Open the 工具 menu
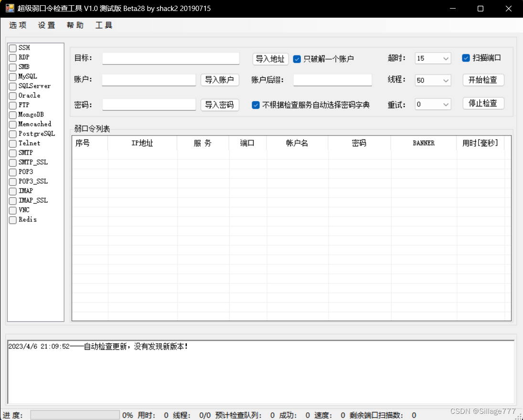The height and width of the screenshot is (420, 523). point(104,25)
